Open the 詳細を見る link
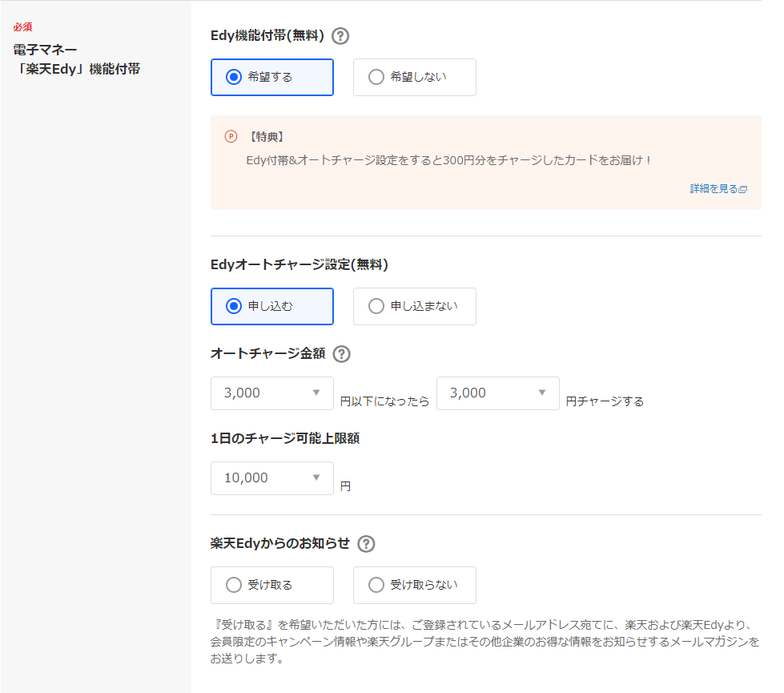784x693 pixels. tap(714, 188)
